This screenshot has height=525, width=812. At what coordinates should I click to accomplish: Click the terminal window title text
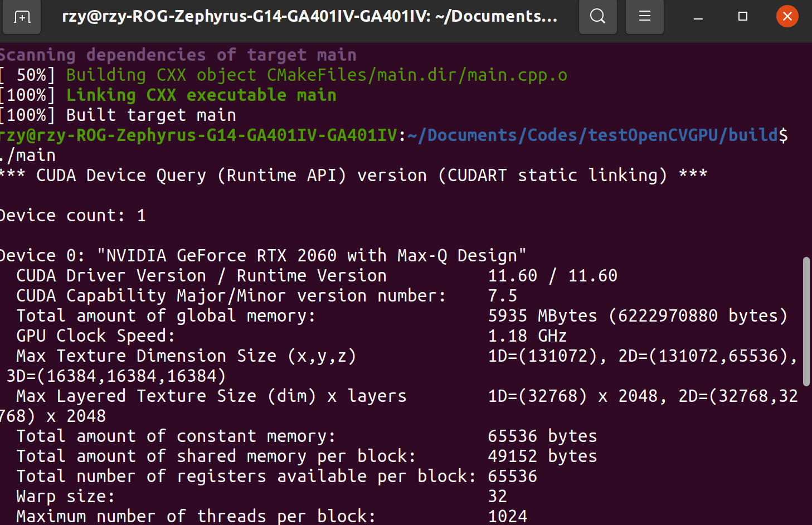pos(310,16)
